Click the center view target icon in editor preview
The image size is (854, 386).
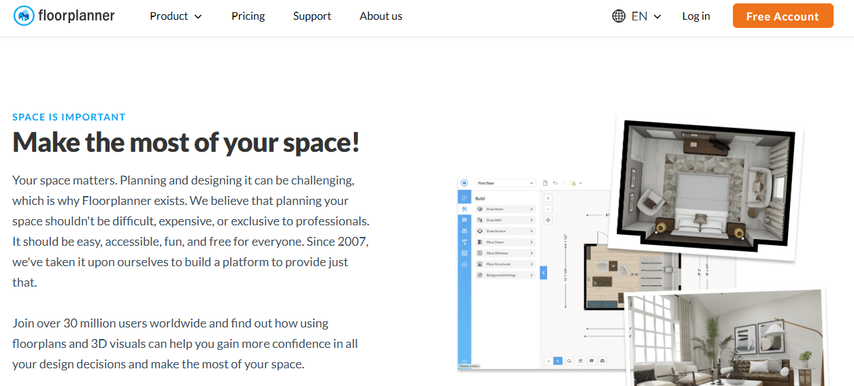pyautogui.click(x=548, y=220)
